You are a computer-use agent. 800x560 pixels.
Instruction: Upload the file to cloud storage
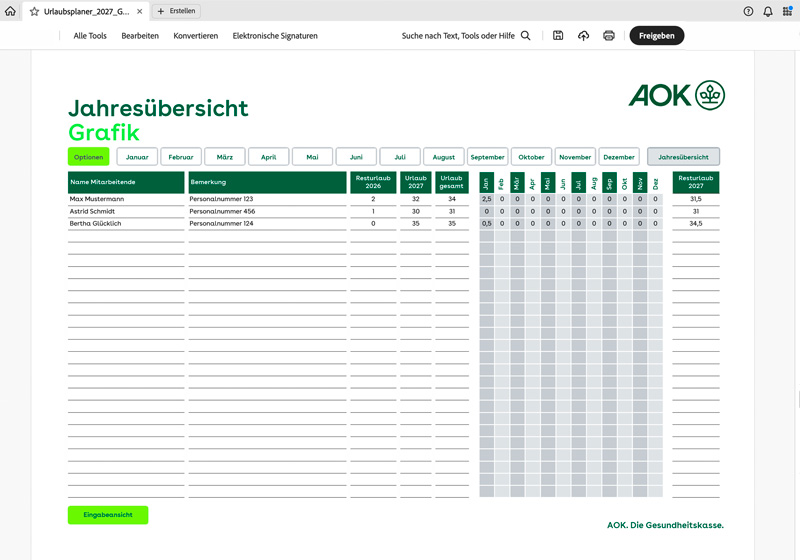coord(584,36)
